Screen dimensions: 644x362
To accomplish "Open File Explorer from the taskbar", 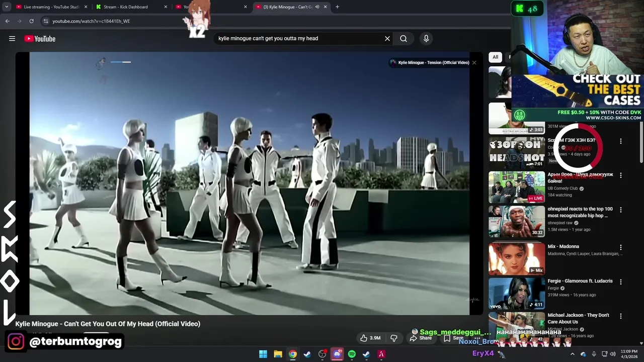I will 278,354.
